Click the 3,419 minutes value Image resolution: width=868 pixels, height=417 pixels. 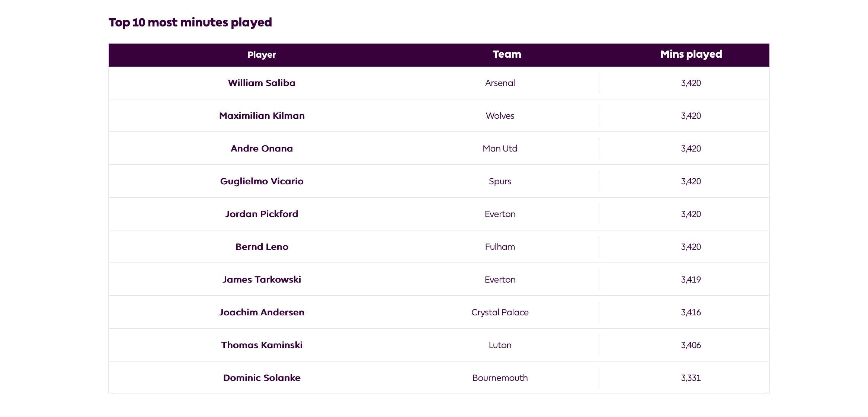click(x=691, y=280)
